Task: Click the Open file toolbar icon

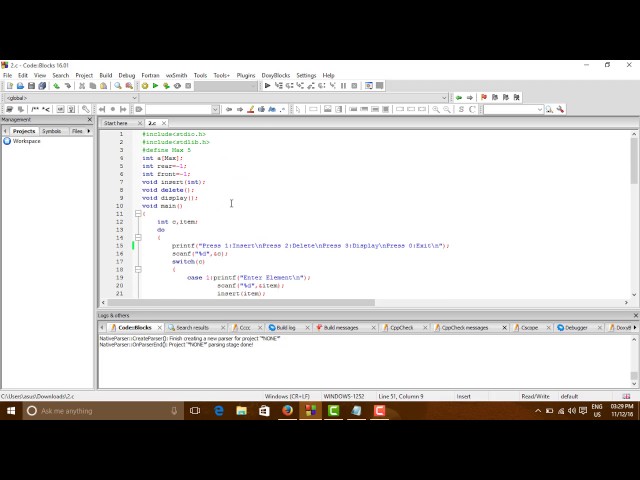Action: (x=20, y=86)
